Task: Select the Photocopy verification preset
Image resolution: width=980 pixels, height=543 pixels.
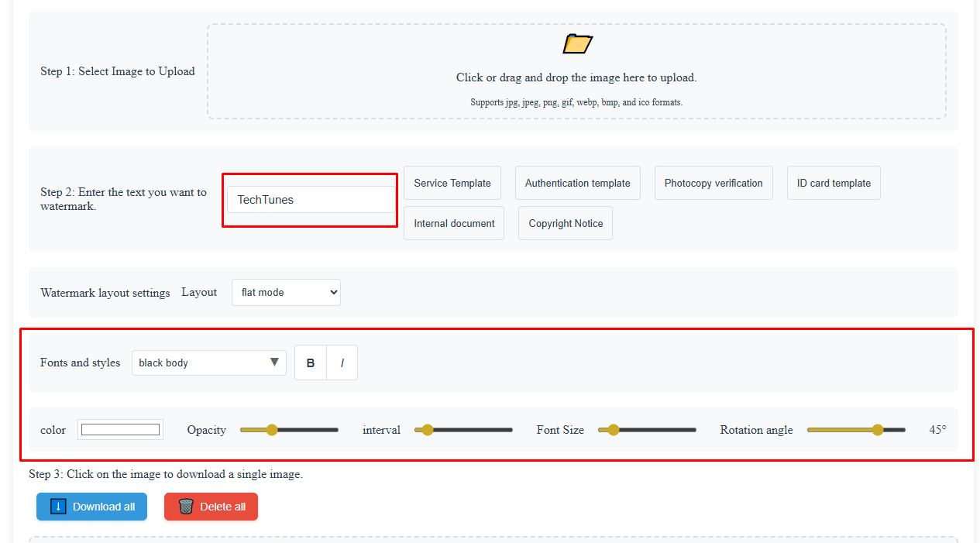Action: (713, 183)
